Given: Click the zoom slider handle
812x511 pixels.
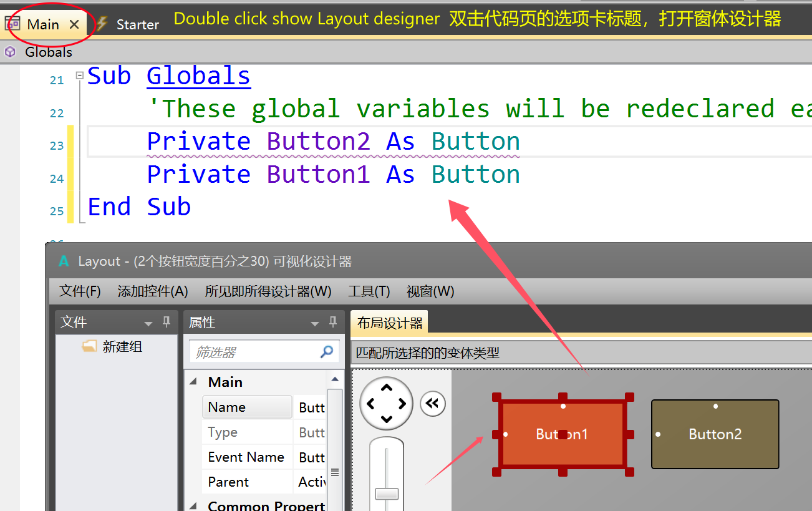Looking at the screenshot, I should (x=387, y=494).
